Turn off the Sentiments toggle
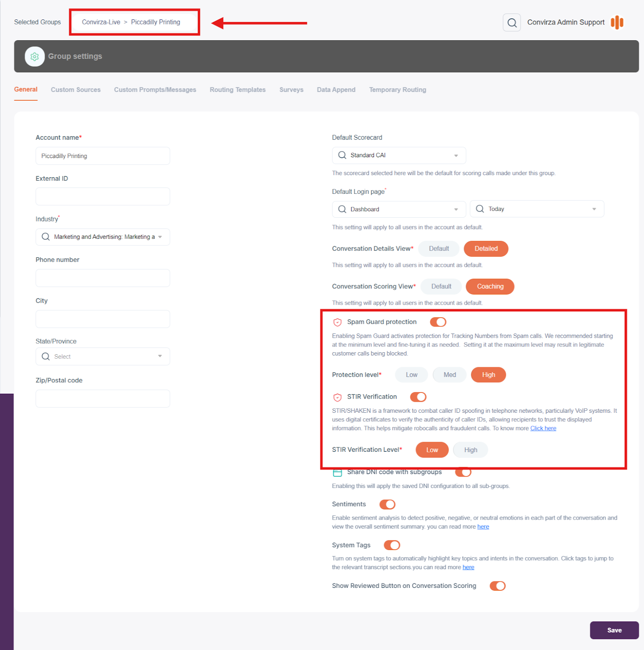The width and height of the screenshot is (644, 650). (x=387, y=504)
